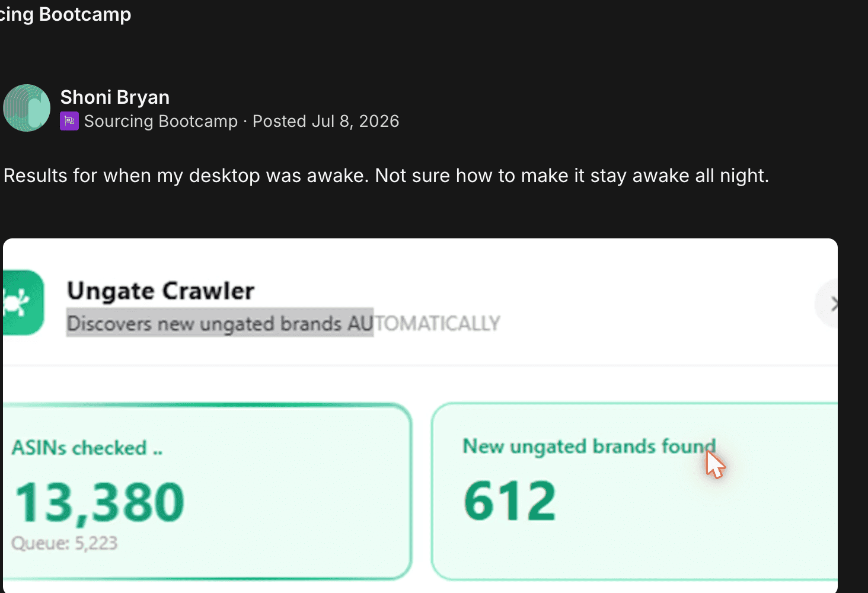Open Shoni Bryan's profile avatar
Image resolution: width=868 pixels, height=593 pixels.
(27, 108)
